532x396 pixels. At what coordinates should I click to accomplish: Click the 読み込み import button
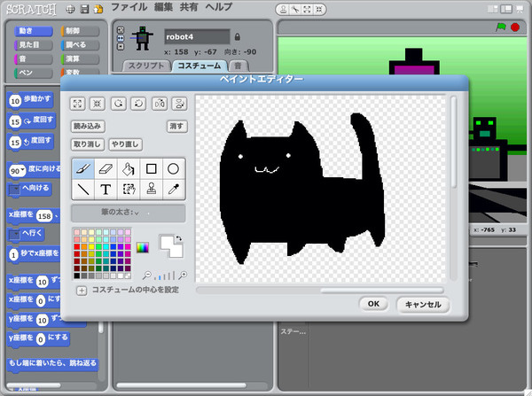(88, 126)
